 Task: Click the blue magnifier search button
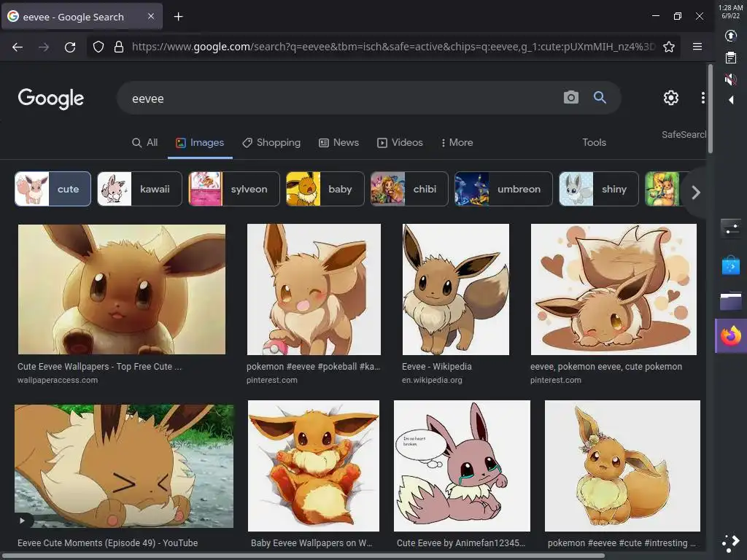pos(600,98)
